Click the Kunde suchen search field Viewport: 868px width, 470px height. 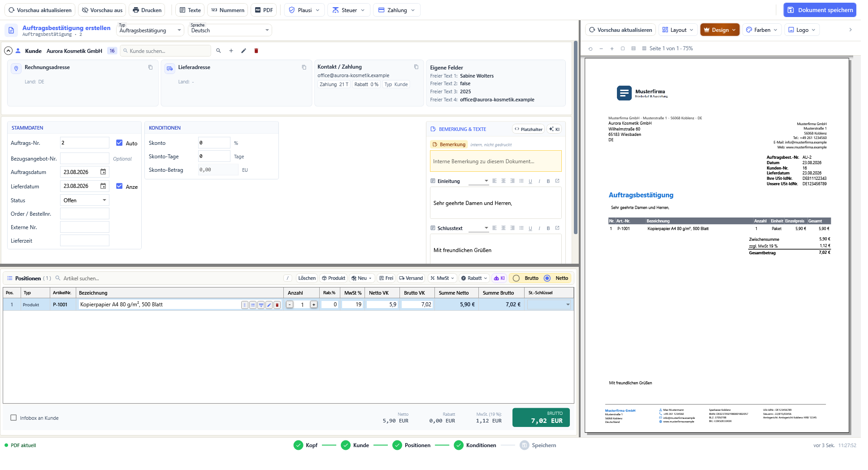click(x=165, y=51)
